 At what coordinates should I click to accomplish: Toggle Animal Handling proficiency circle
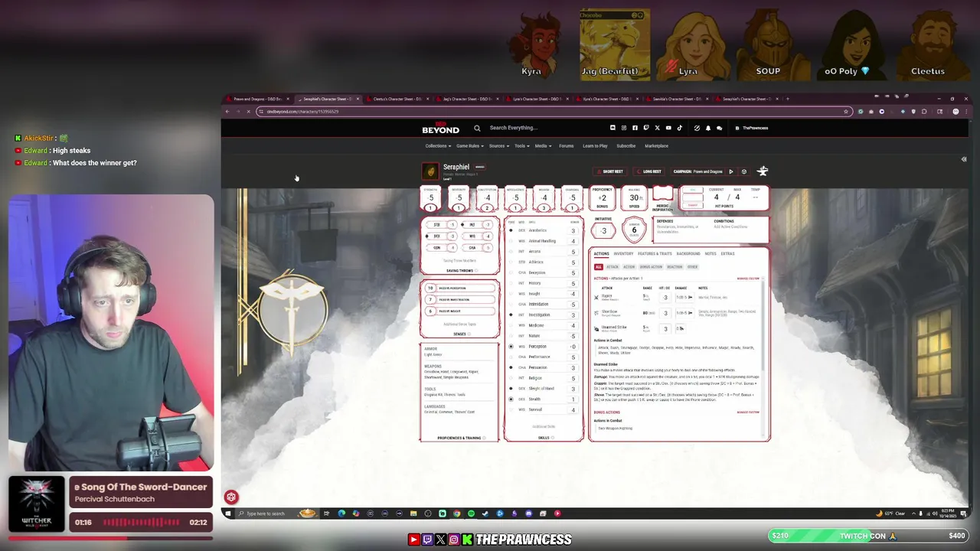[x=511, y=241]
